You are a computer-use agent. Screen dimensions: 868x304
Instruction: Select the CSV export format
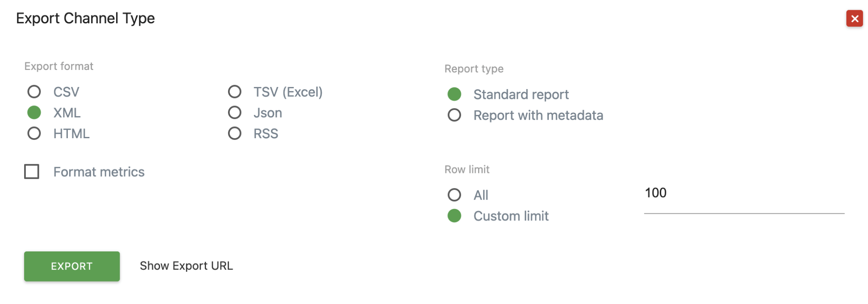click(x=34, y=92)
